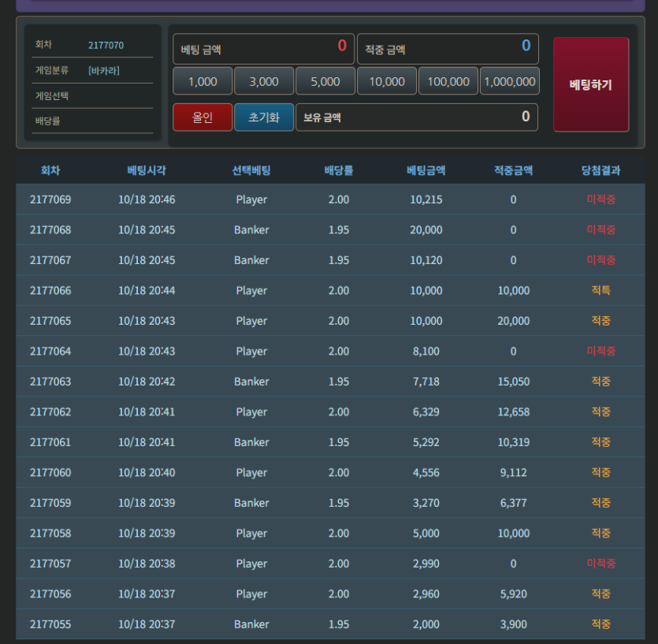The height and width of the screenshot is (644, 658).
Task: Add 1,000,000 to the bet amount
Action: click(509, 81)
